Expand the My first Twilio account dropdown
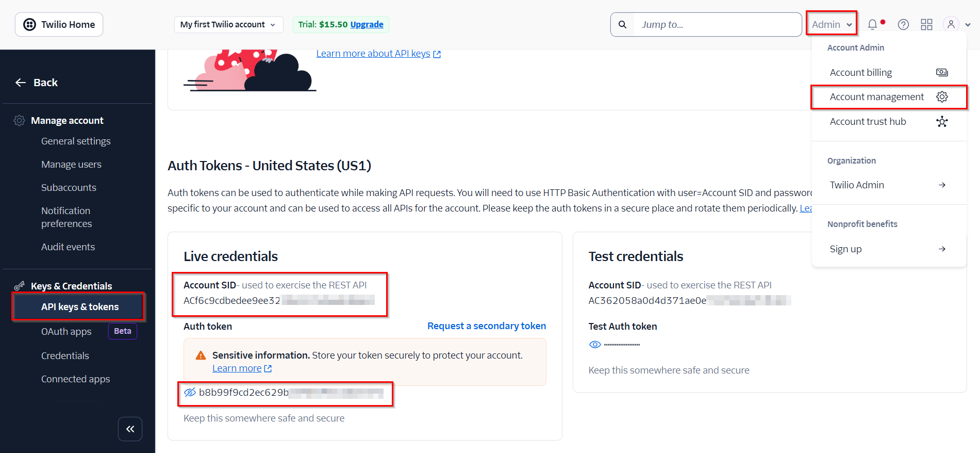 pos(228,24)
